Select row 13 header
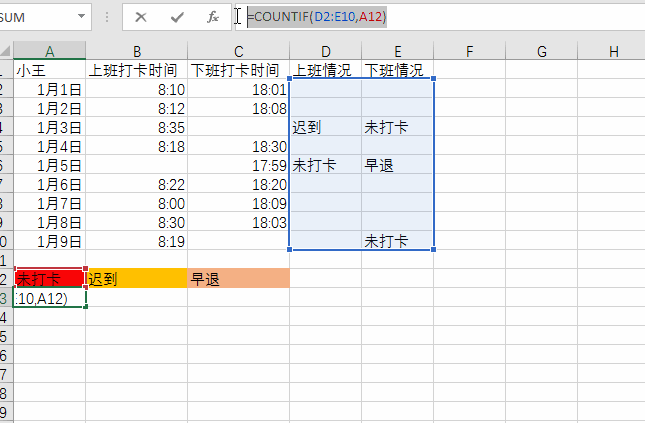Screen dimensions: 645x423 [6, 298]
